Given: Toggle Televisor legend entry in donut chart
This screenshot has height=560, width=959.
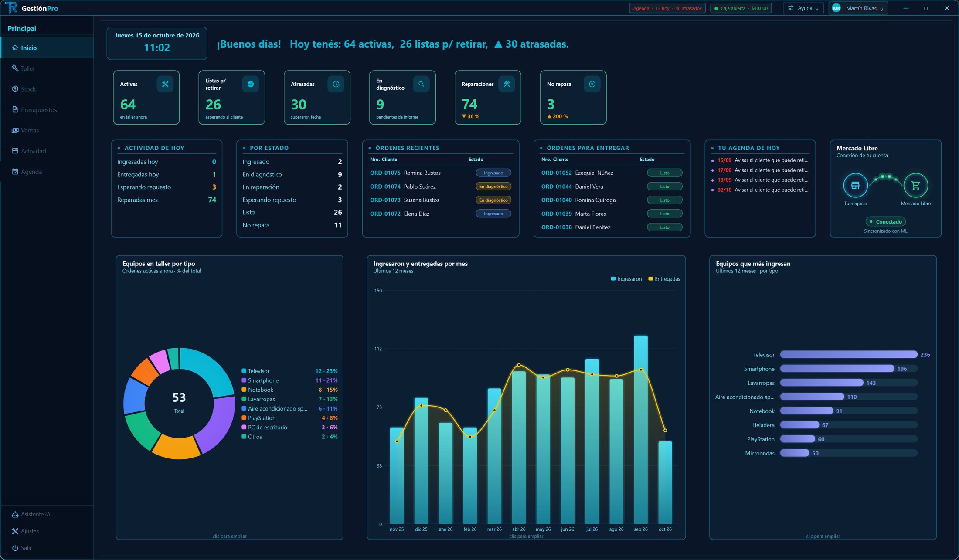Looking at the screenshot, I should tap(289, 371).
